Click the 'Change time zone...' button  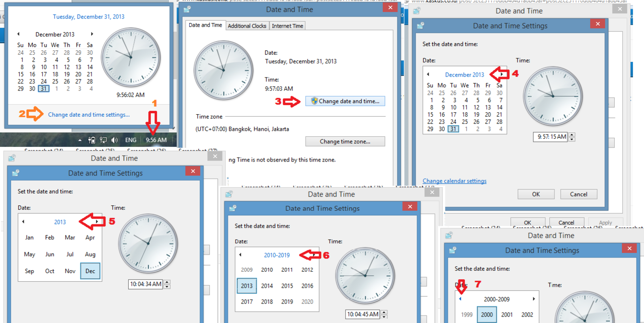[x=345, y=141]
